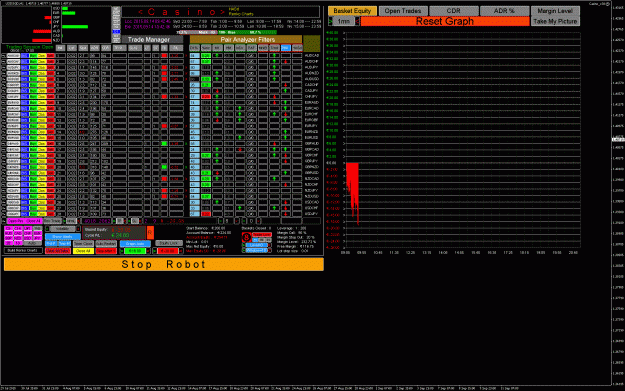Click the NZD red strength bar
Image resolution: width=625 pixels, height=391 pixels.
(x=41, y=40)
